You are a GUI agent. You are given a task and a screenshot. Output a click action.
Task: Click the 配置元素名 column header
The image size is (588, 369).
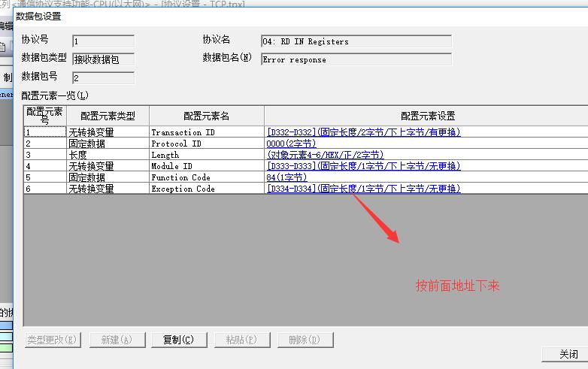point(207,116)
